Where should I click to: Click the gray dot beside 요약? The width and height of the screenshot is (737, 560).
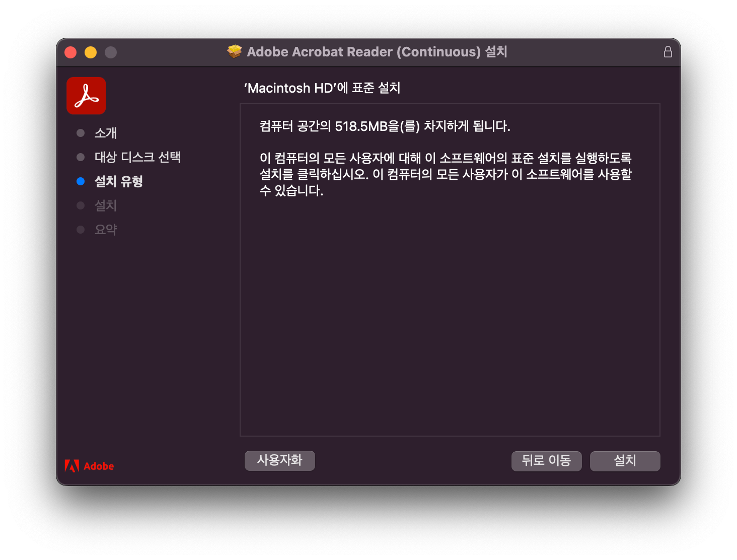(x=81, y=230)
